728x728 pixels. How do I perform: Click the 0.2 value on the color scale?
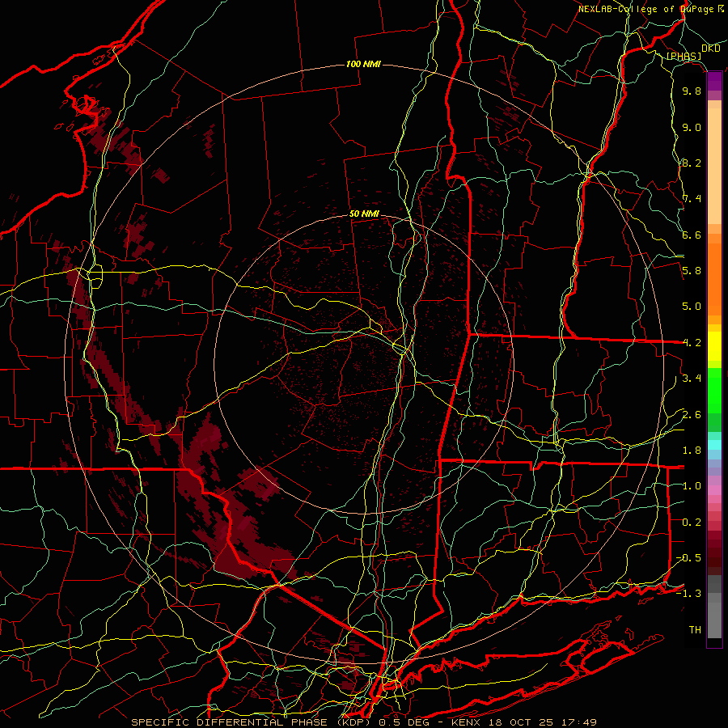click(692, 523)
